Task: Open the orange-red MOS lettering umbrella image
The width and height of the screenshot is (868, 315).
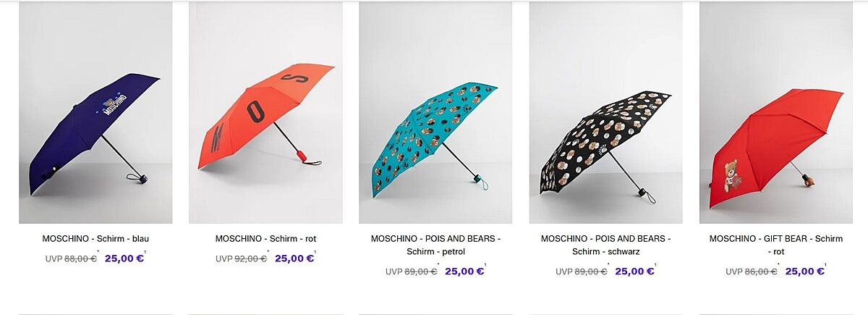Action: [x=265, y=113]
